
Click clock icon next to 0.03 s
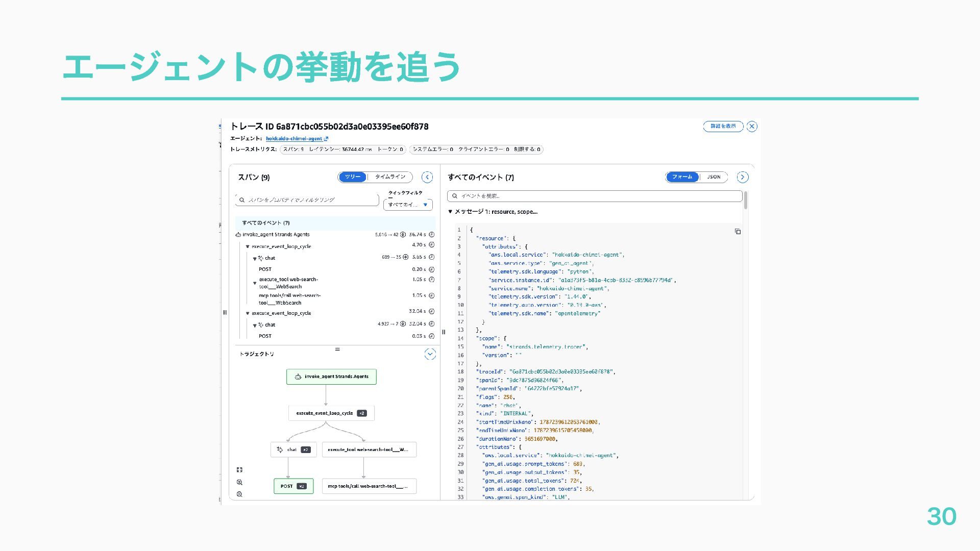(432, 336)
